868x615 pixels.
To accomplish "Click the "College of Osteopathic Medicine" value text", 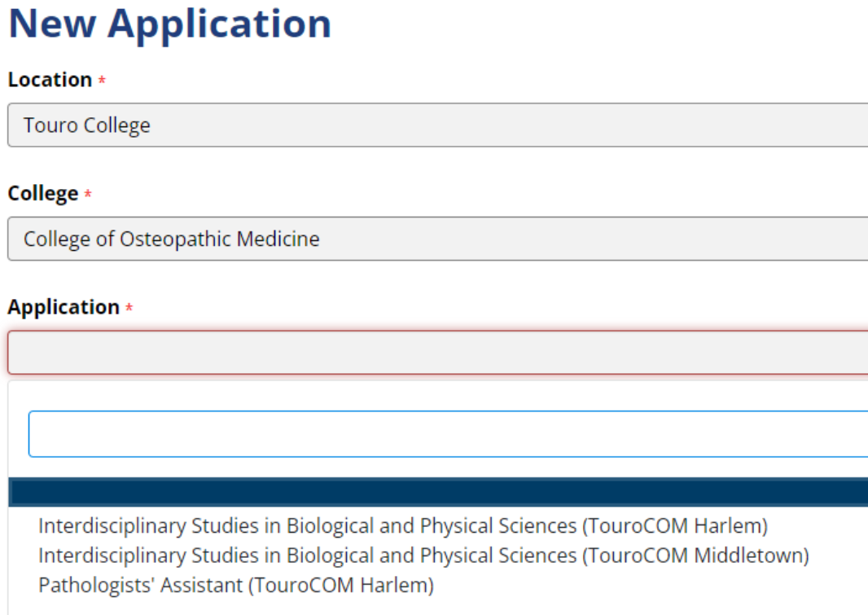I will click(x=171, y=239).
